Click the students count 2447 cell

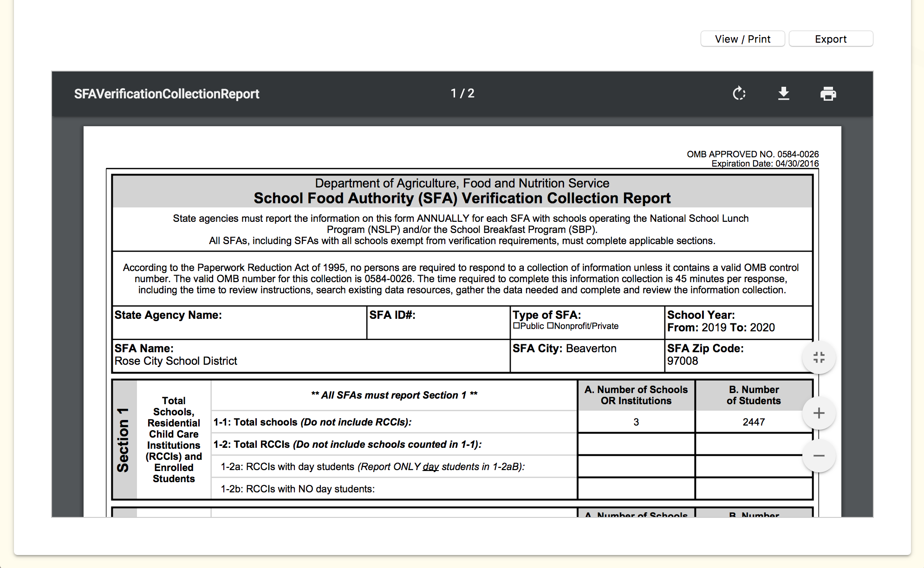click(x=753, y=422)
